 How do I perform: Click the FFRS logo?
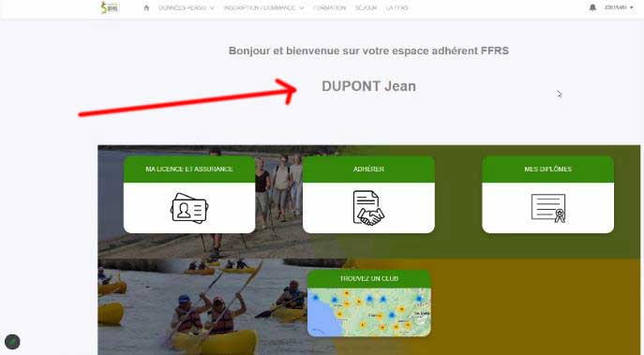[110, 7]
